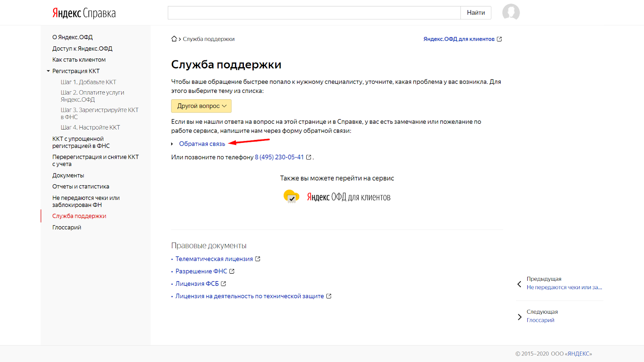Open Как стать клиентом sidebar item
The image size is (644, 362).
point(79,60)
